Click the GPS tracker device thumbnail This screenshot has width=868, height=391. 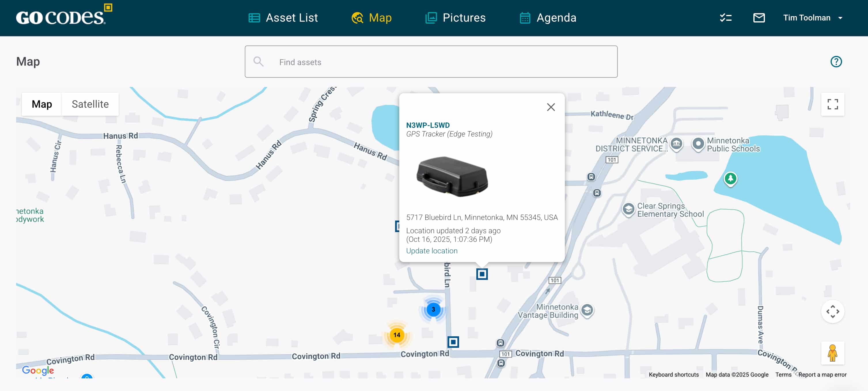tap(452, 176)
